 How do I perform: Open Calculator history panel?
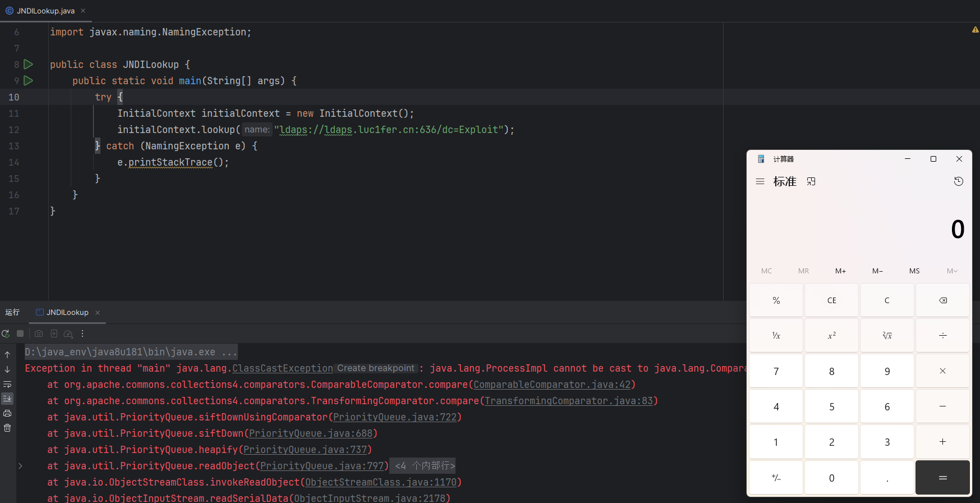[959, 181]
